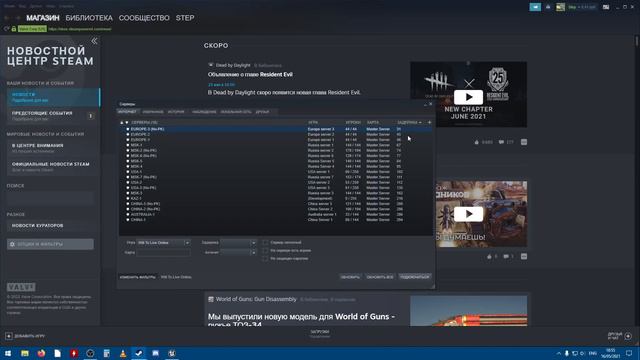Image resolution: width=640 pixels, height=360 pixels.
Task: Switch to the local network tab in the servers window
Action: coord(236,111)
